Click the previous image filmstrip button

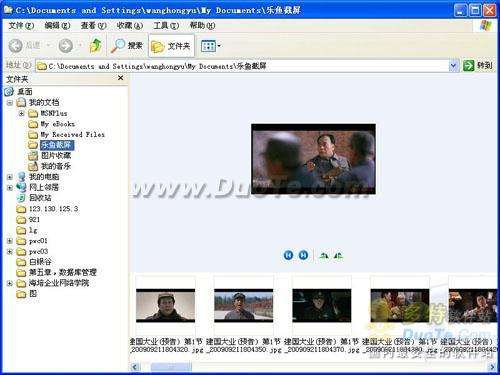(x=288, y=255)
